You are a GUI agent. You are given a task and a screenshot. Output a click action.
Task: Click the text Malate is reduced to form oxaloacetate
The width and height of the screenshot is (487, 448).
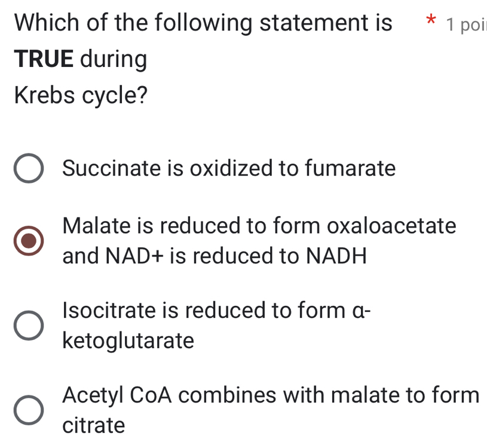click(x=259, y=226)
